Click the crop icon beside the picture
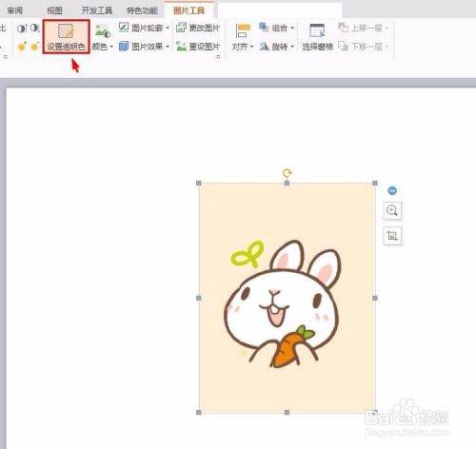476x449 pixels. (x=392, y=236)
